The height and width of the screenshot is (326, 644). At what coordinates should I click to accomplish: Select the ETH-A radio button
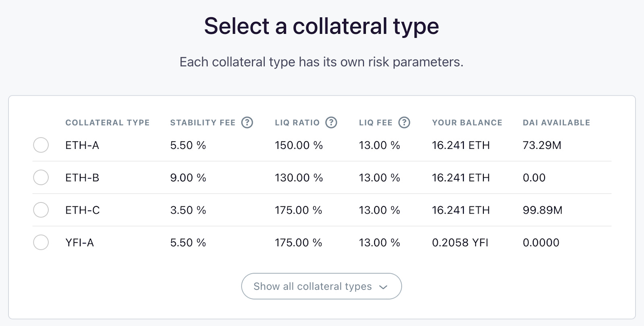point(41,145)
